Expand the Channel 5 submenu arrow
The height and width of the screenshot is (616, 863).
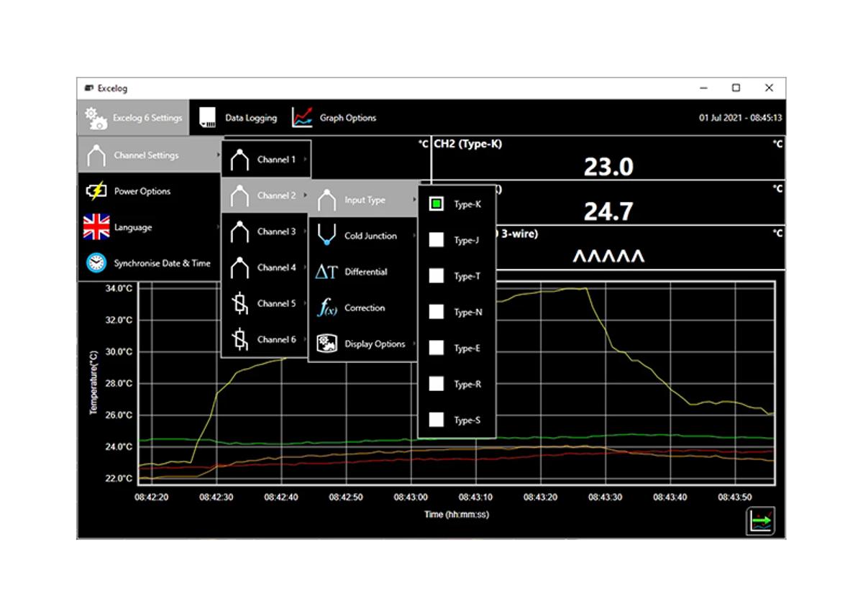305,303
